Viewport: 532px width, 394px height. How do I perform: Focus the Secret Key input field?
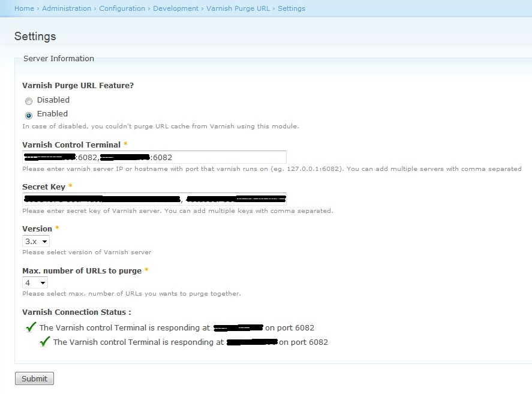pos(154,199)
